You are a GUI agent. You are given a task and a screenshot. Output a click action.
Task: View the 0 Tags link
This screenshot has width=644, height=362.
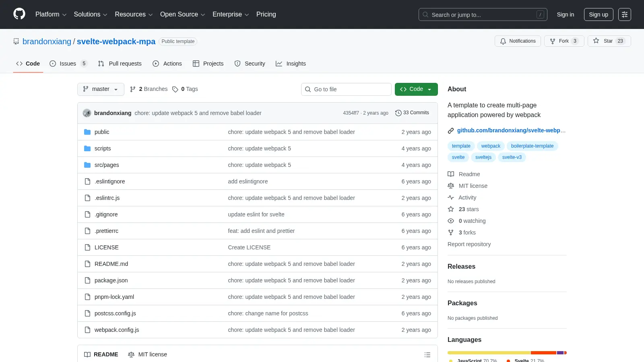[x=185, y=89]
